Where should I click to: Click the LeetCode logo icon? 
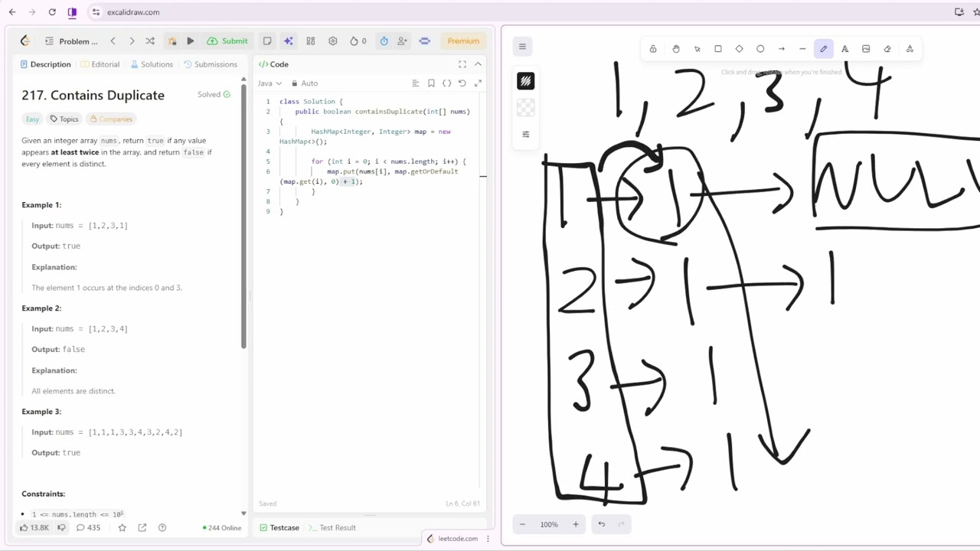[x=25, y=41]
